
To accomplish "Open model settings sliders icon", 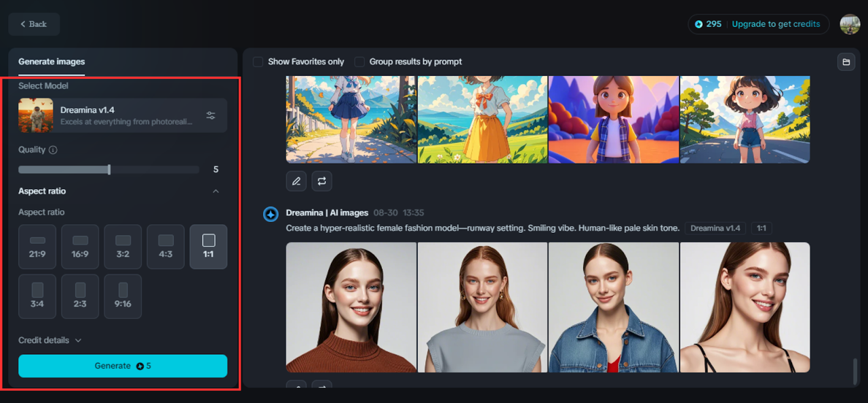I will 211,115.
